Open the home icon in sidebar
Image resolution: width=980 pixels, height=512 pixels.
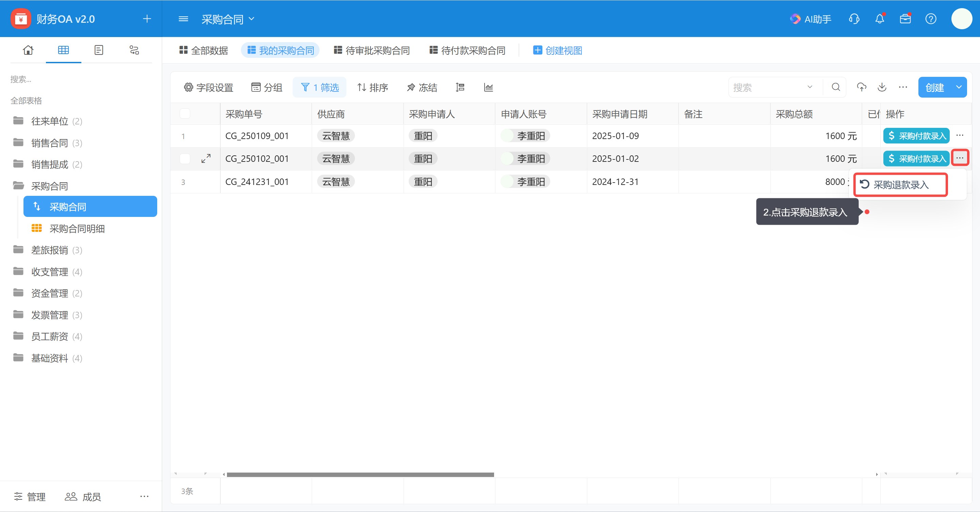coord(28,50)
